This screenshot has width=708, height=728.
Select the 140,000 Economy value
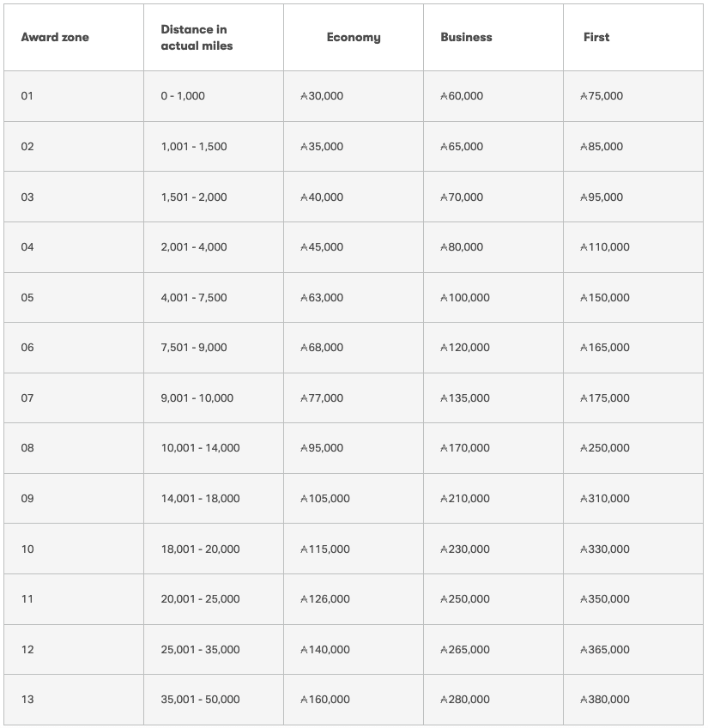tap(325, 650)
